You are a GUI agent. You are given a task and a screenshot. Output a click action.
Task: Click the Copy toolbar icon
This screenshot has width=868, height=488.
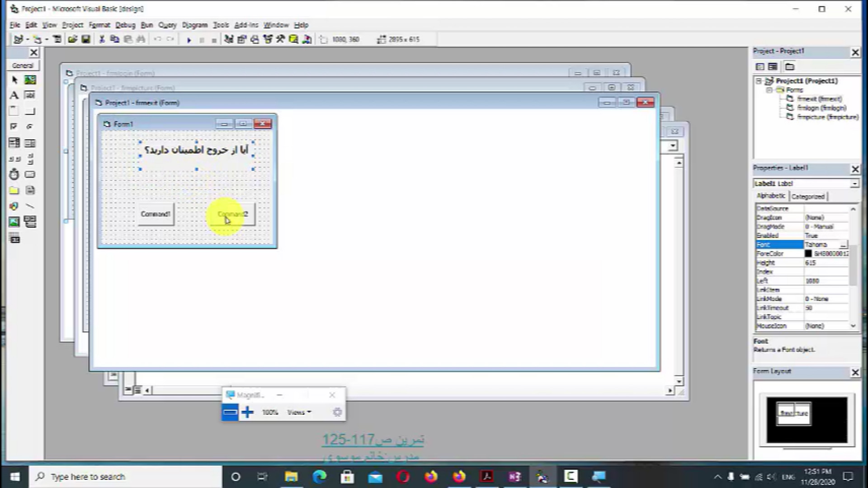[x=115, y=39]
